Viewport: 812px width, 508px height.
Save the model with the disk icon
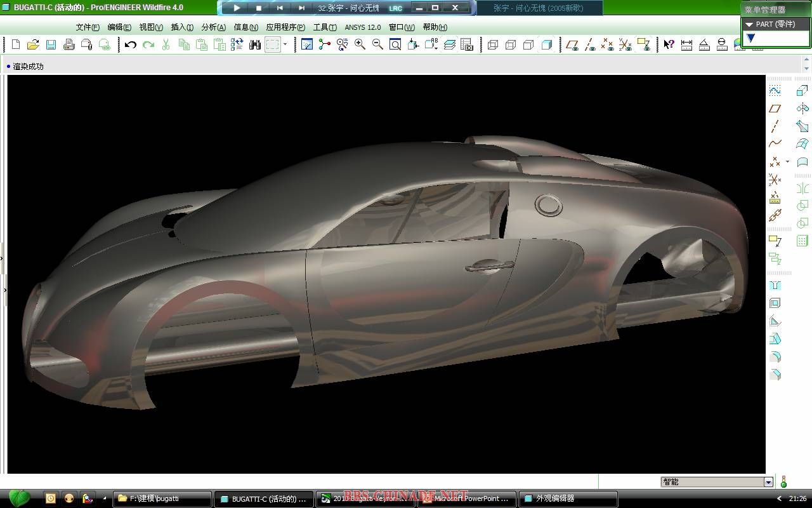[x=51, y=44]
